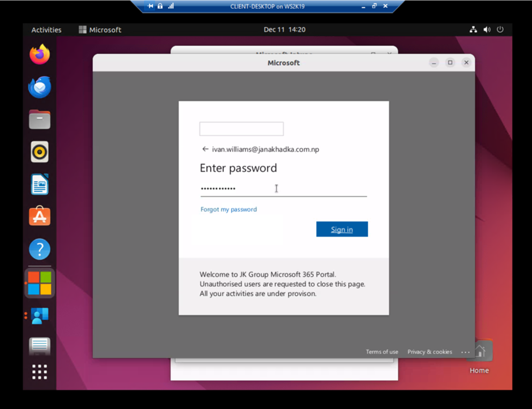
Task: Focus the password input field
Action: (284, 189)
